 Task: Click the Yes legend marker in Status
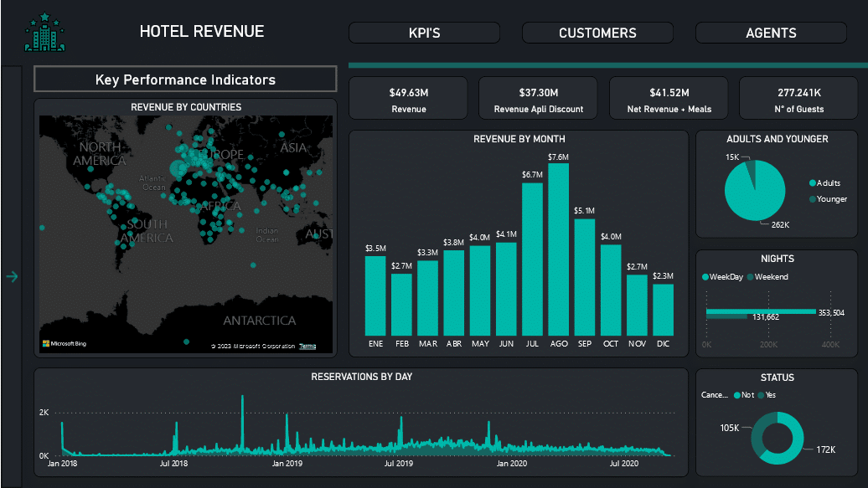761,395
